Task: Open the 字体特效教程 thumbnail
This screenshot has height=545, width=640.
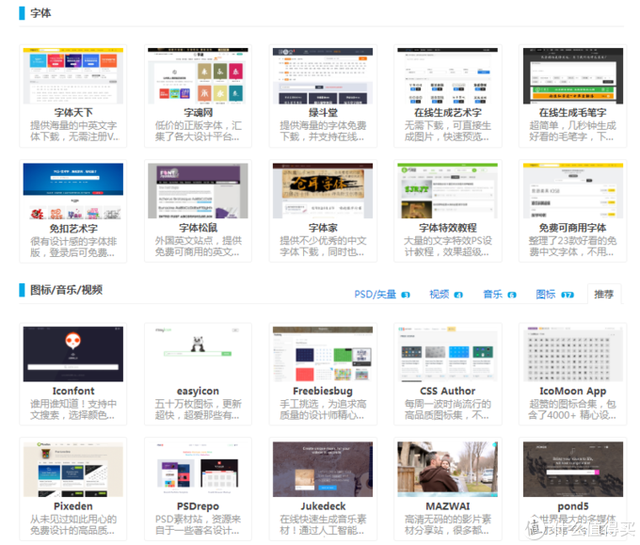Action: (448, 190)
